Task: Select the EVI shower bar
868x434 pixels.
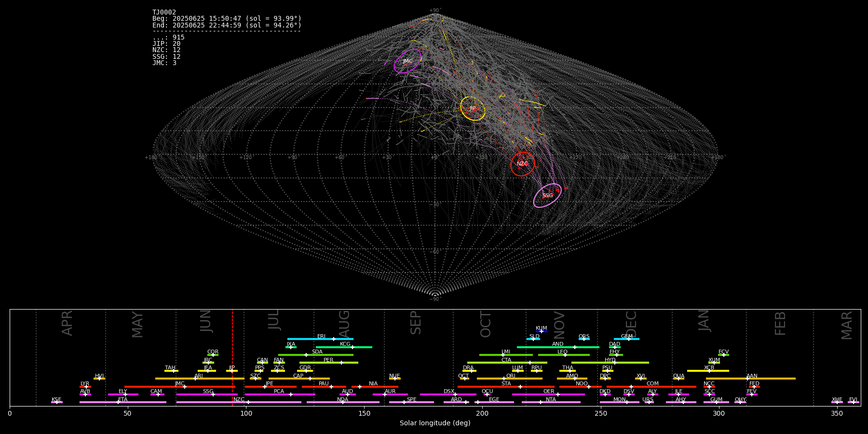Action: (854, 402)
